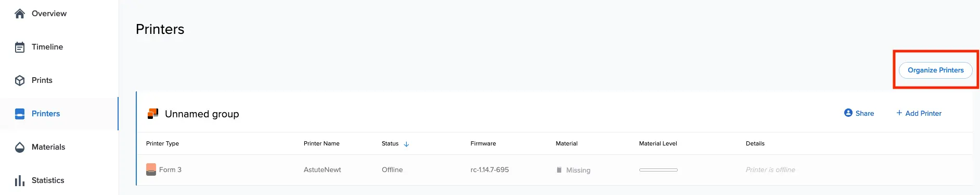Open the AstuteNewt printer row
Viewport: 980px width, 195px height.
555,170
